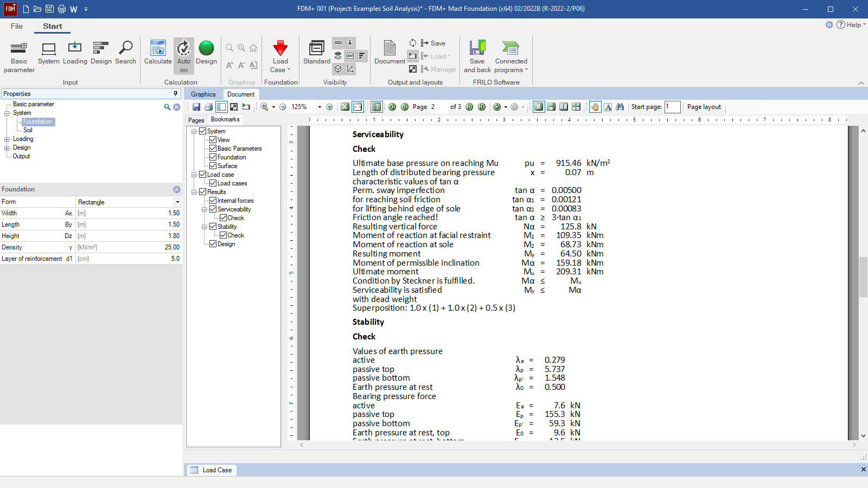Screen dimensions: 868x488
Task: Click the zoom out minus icon
Action: [283, 107]
